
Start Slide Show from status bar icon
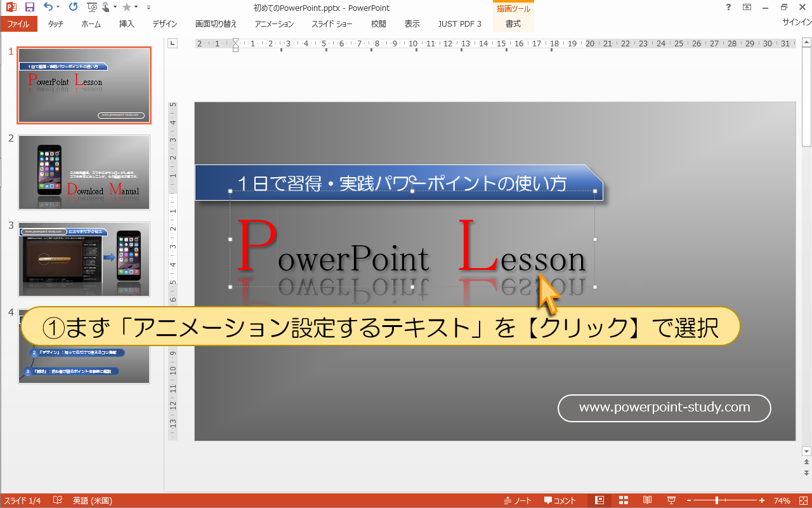671,500
